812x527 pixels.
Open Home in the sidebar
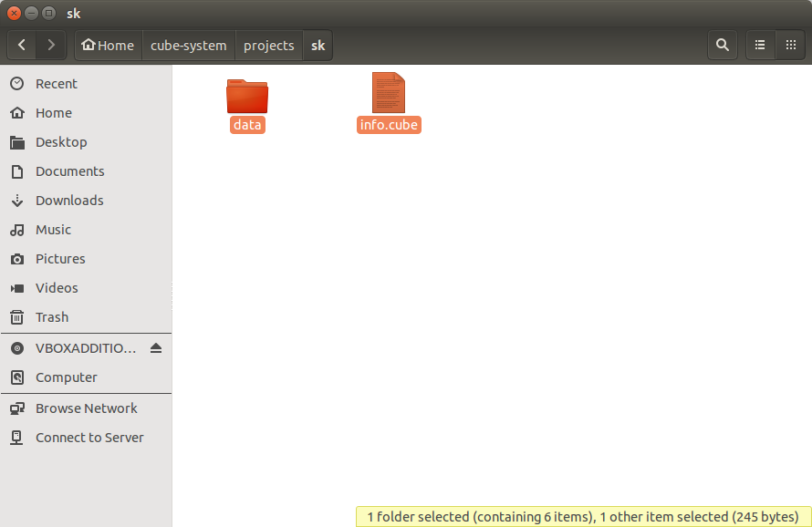pos(86,113)
